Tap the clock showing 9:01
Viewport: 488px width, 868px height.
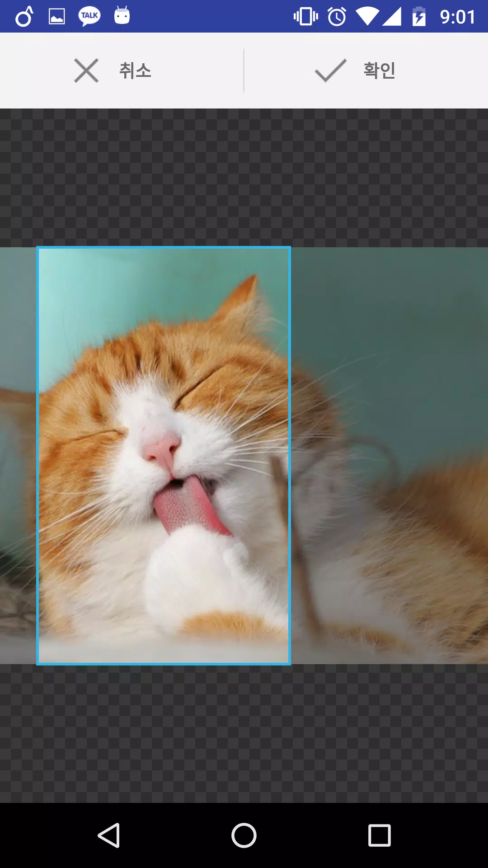[x=458, y=17]
